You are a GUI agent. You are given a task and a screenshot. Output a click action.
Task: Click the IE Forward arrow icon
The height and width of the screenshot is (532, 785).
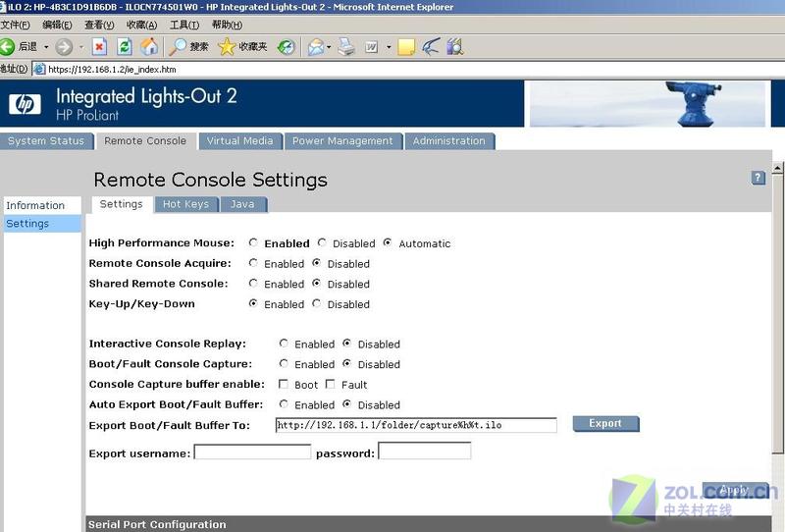pyautogui.click(x=64, y=47)
